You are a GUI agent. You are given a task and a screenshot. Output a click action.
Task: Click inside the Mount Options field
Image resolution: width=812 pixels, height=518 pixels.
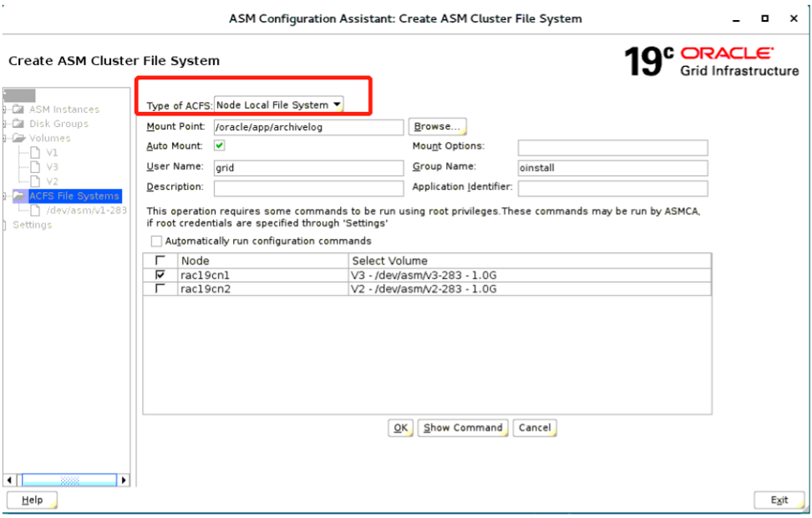[612, 147]
